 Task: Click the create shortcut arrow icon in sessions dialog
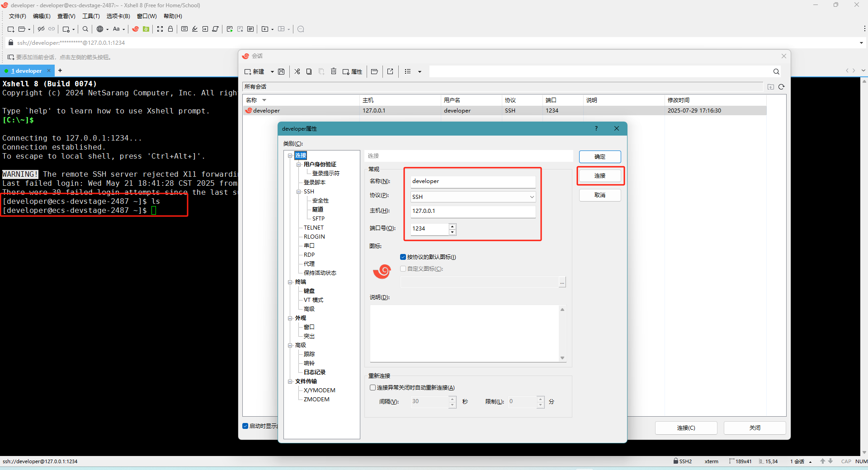click(390, 71)
